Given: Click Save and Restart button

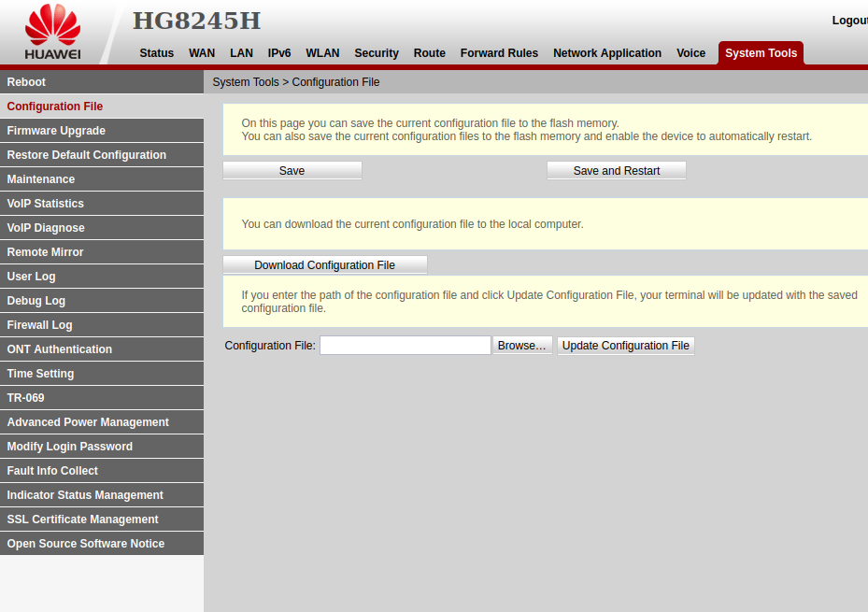Looking at the screenshot, I should tap(617, 171).
